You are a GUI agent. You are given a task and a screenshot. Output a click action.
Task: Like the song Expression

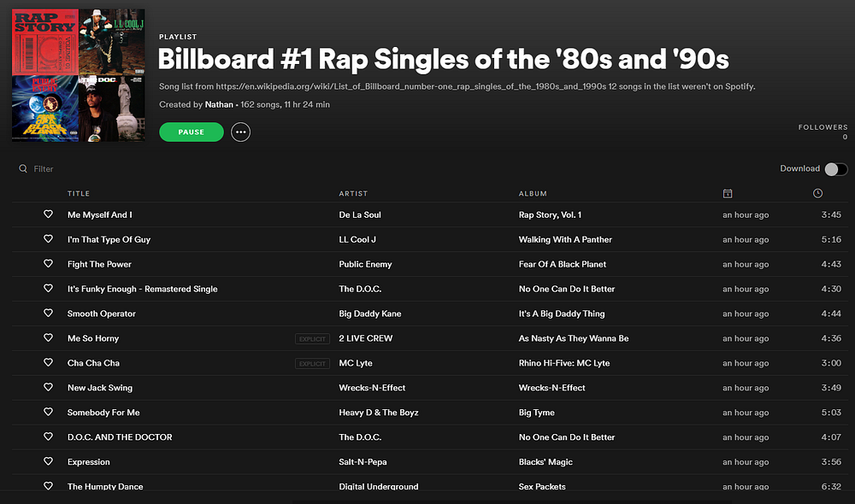pyautogui.click(x=49, y=462)
